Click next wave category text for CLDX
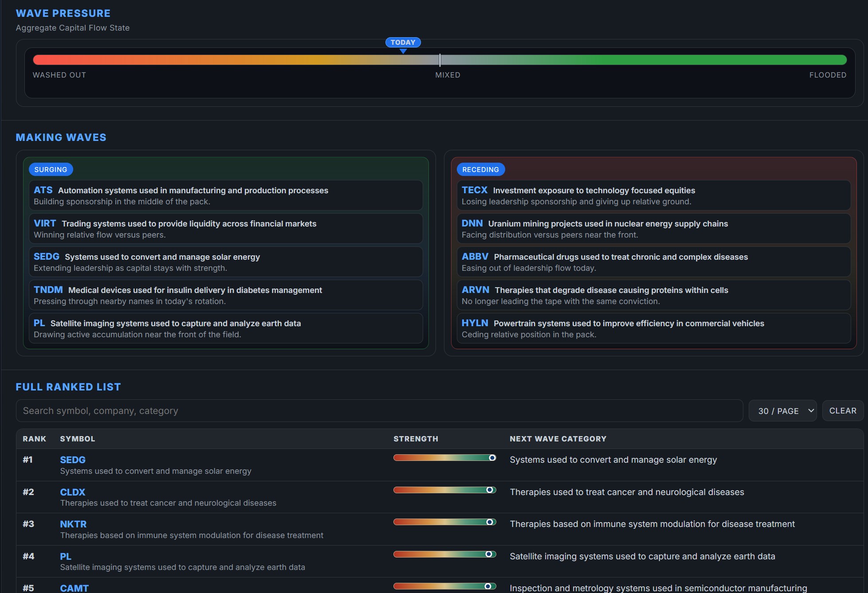 [x=627, y=492]
